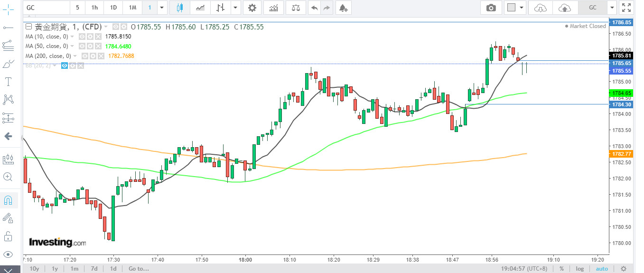Click the cloud upload save chart icon
The image size is (644, 273).
tap(564, 8)
